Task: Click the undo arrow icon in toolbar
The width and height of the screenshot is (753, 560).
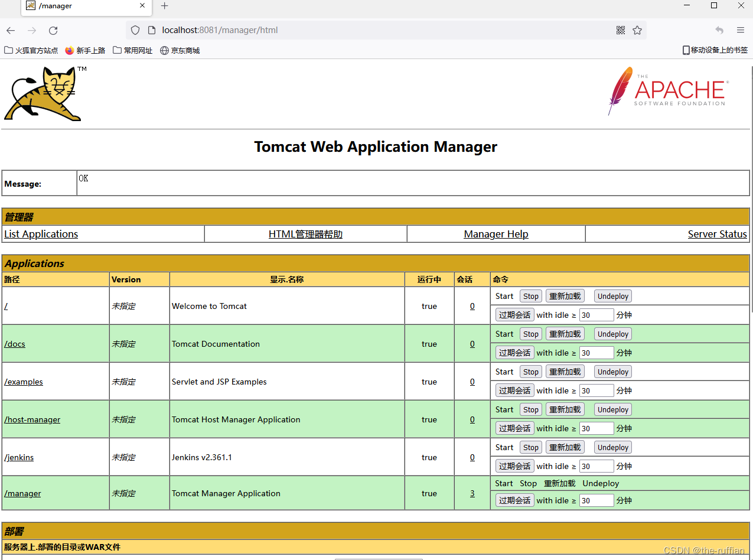Action: 719,30
